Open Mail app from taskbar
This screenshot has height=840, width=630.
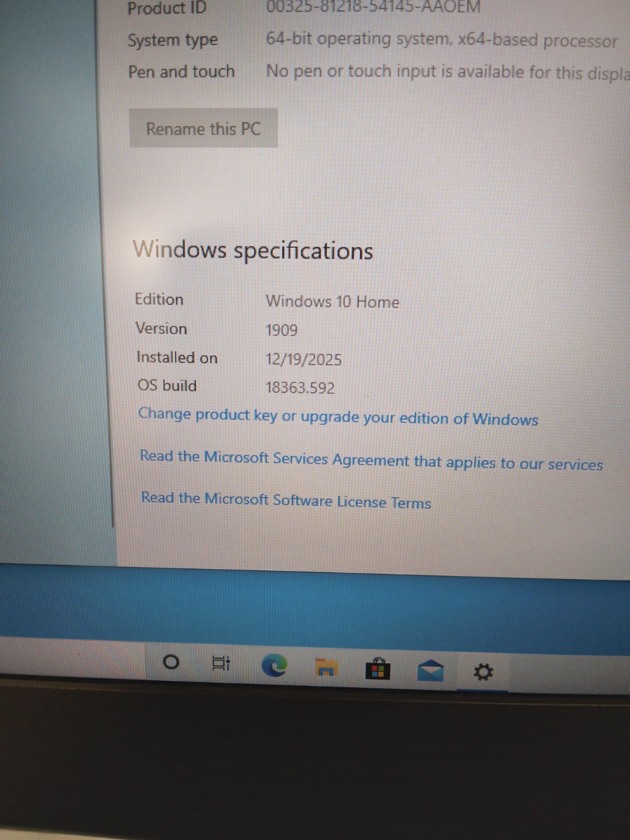pyautogui.click(x=430, y=671)
